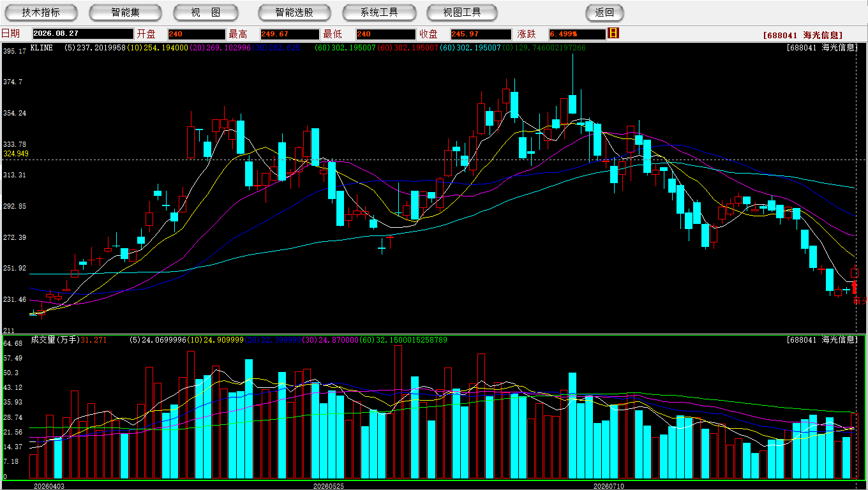
Task: Open the 技术指标 menu button
Action: [41, 12]
